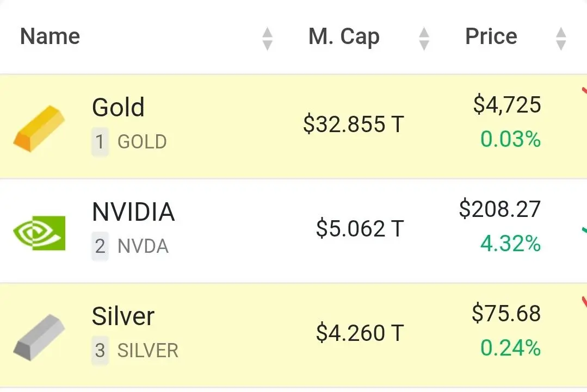Viewport: 587px width, 392px height.
Task: Click the rank 1 badge
Action: [100, 142]
